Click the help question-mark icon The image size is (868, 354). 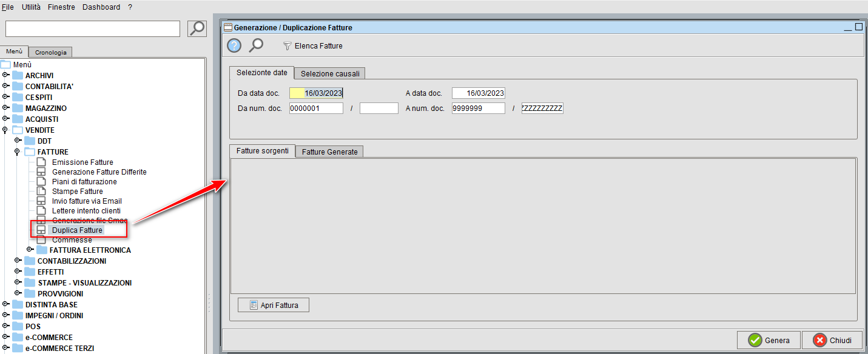(234, 45)
